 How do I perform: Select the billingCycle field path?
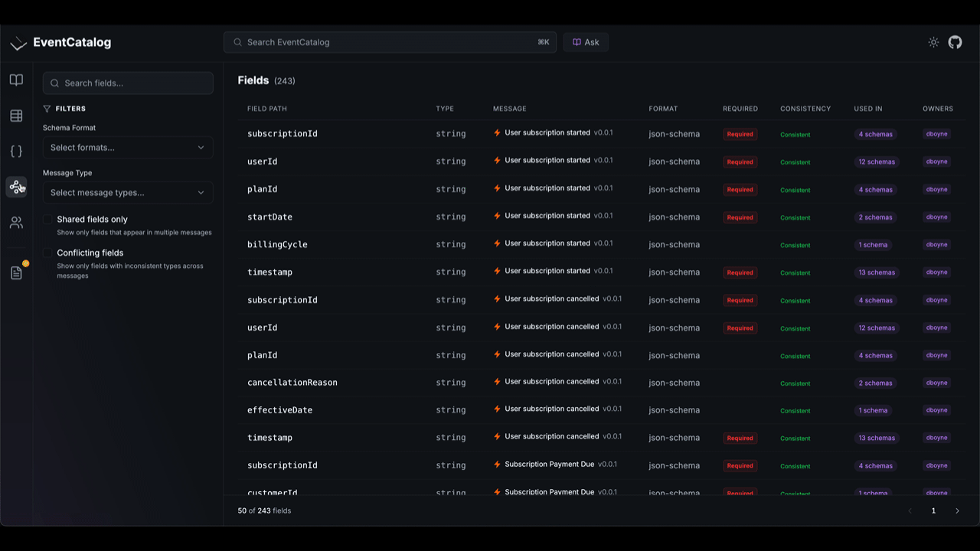tap(277, 245)
